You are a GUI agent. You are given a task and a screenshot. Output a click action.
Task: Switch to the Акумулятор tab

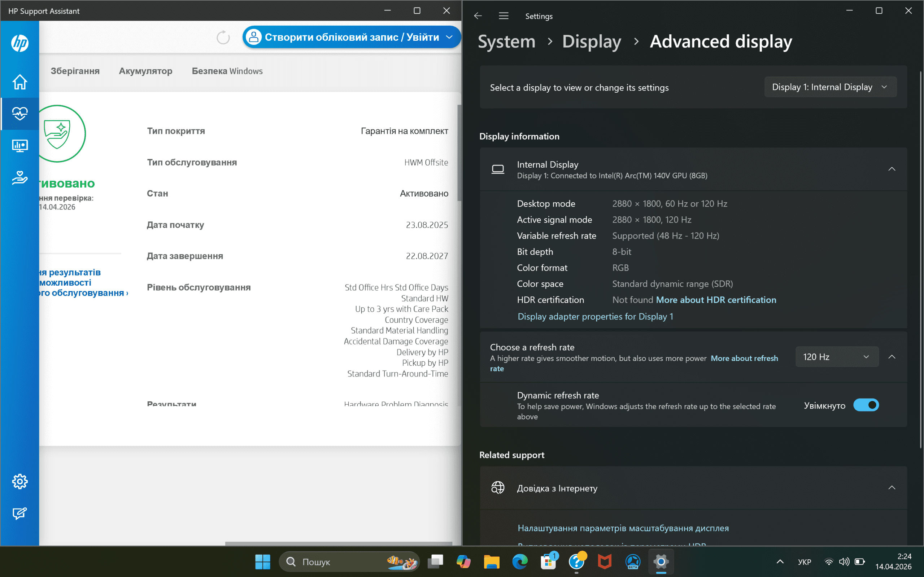click(145, 71)
